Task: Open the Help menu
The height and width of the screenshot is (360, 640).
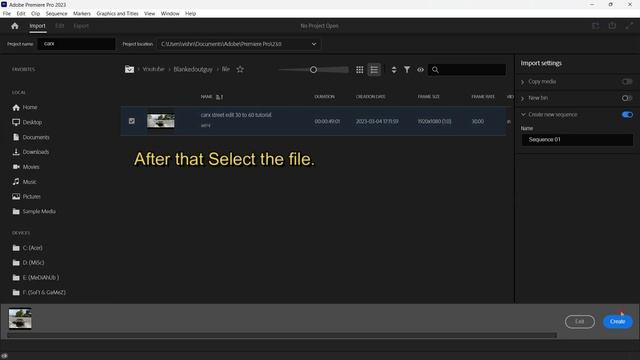Action: pyautogui.click(x=191, y=13)
